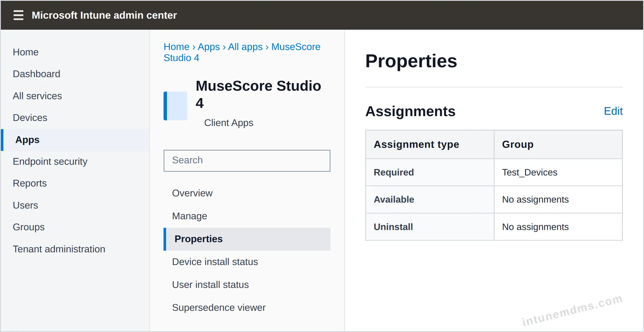644x332 pixels.
Task: Select the Test_Devices group cell
Action: (558, 172)
